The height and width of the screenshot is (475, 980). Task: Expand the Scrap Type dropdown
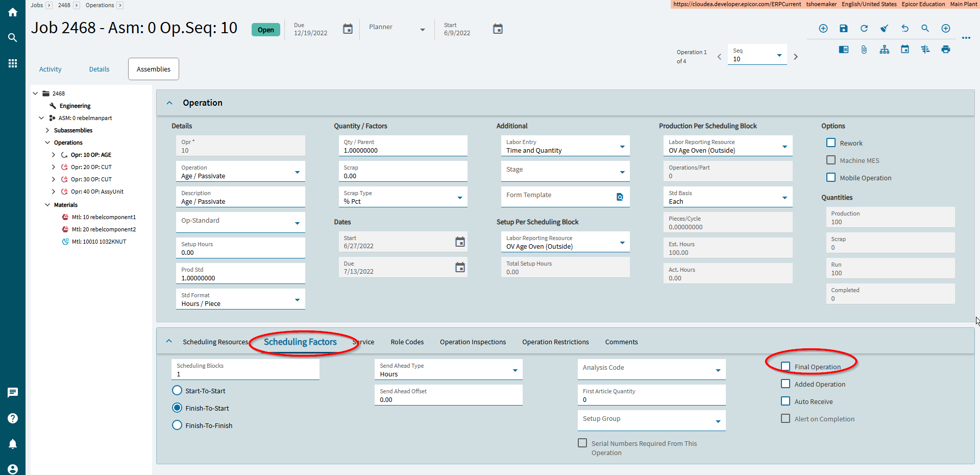click(x=459, y=198)
